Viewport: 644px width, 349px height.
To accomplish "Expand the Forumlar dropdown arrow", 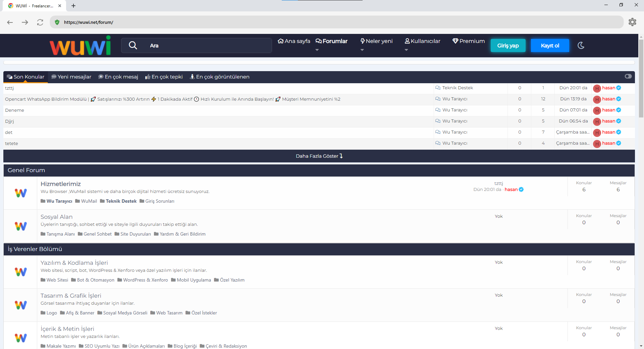I will 317,50.
